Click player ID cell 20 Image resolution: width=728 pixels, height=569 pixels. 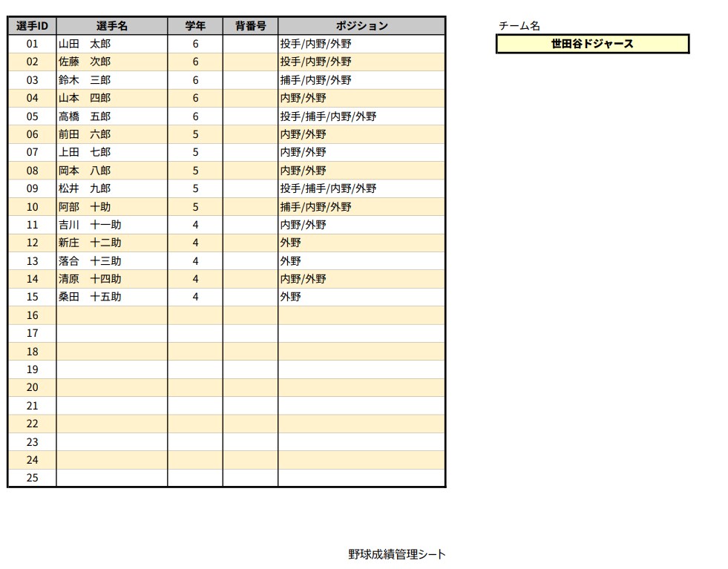click(x=32, y=388)
